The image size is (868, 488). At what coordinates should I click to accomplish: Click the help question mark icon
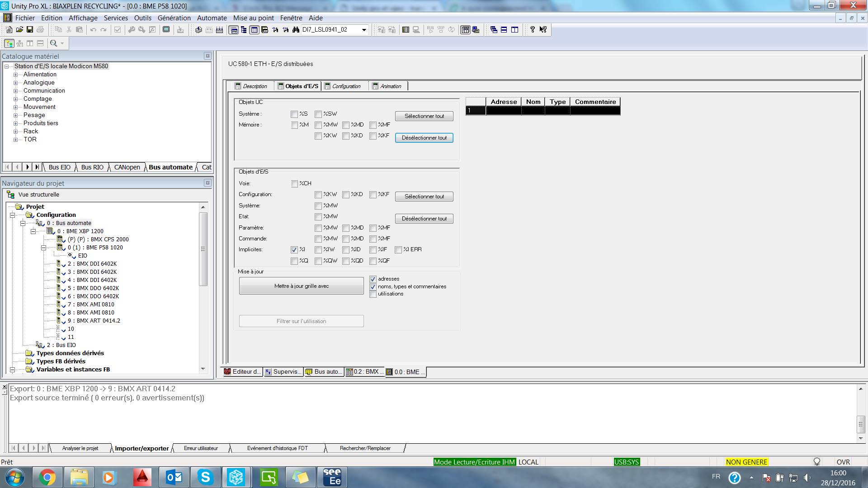pyautogui.click(x=533, y=30)
